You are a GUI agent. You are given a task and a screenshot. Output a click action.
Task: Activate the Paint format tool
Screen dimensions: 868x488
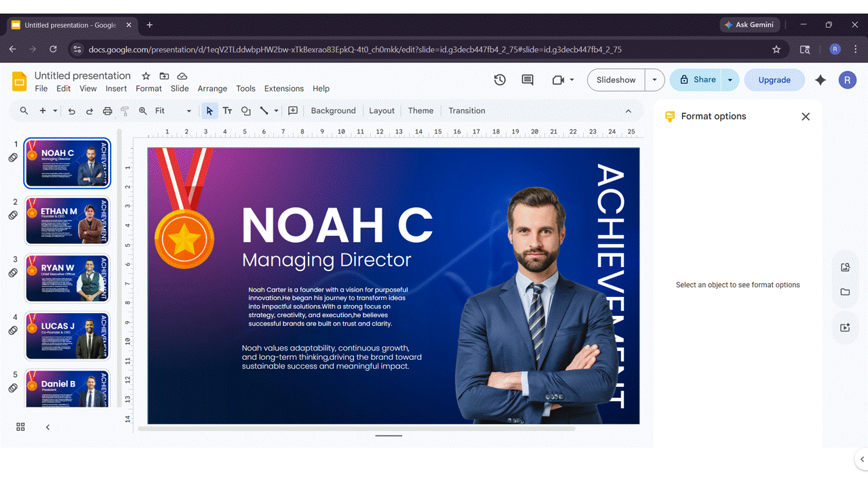[123, 110]
